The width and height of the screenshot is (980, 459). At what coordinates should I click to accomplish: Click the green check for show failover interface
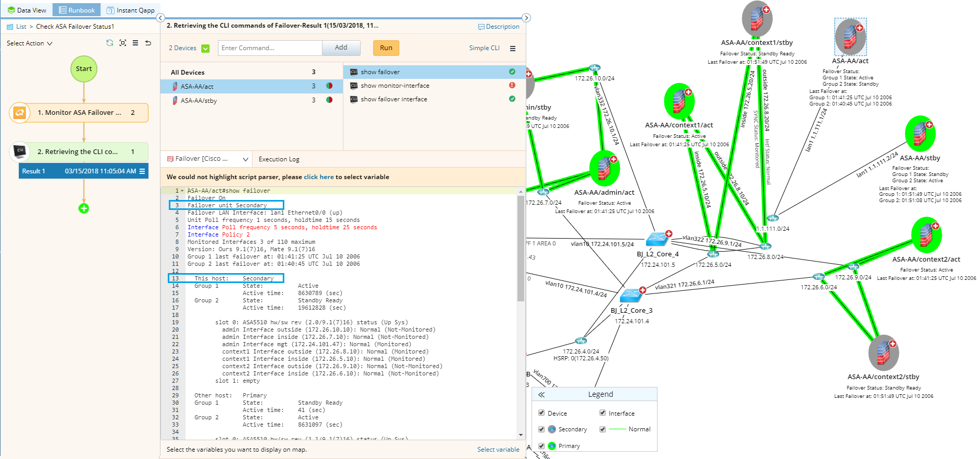[512, 99]
